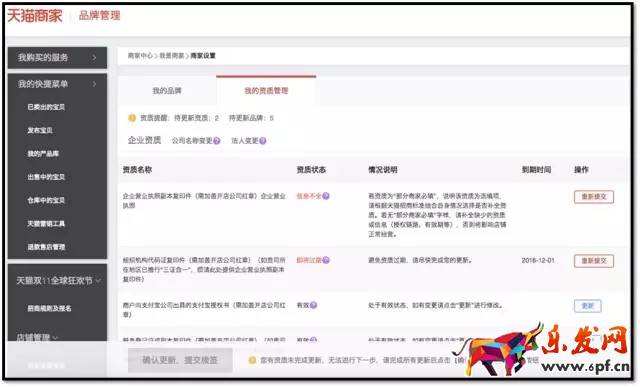
Task: Click help icon beside 有效 status of 支付宝授权书
Action: [x=313, y=305]
